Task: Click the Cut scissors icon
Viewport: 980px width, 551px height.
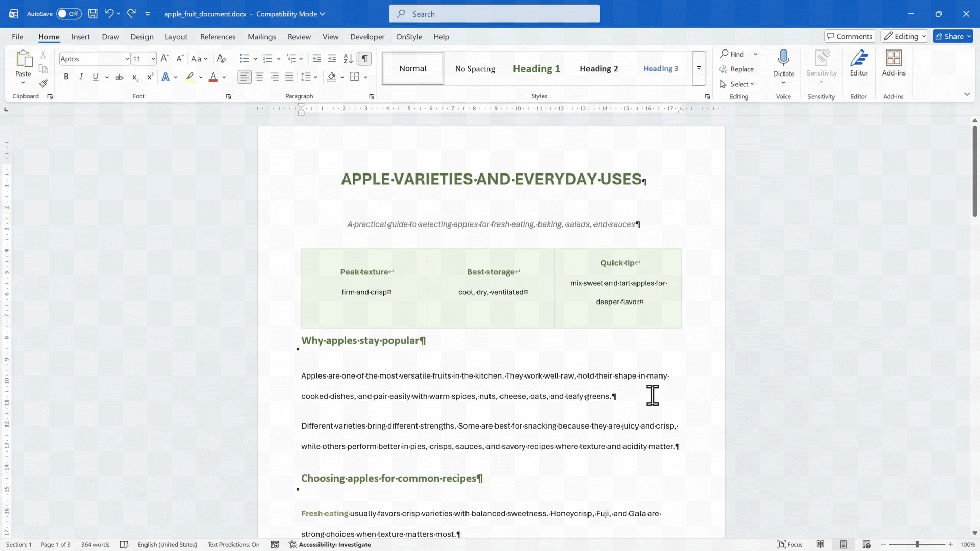Action: pyautogui.click(x=43, y=54)
